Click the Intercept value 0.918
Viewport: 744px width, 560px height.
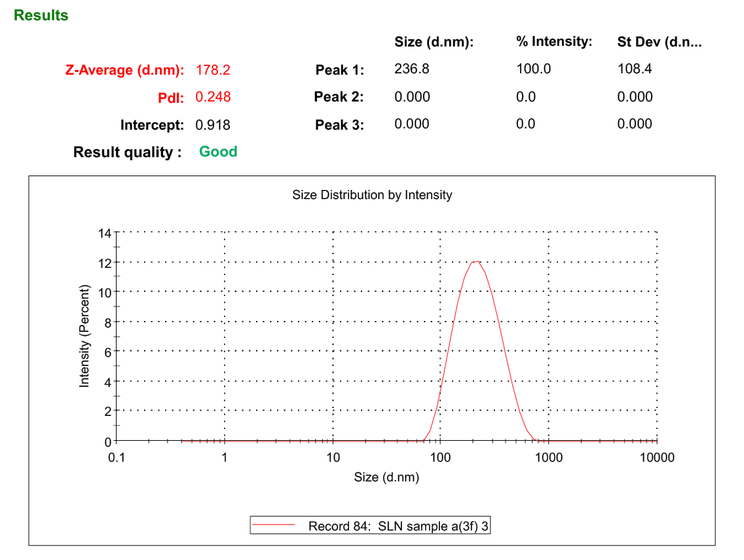213,124
